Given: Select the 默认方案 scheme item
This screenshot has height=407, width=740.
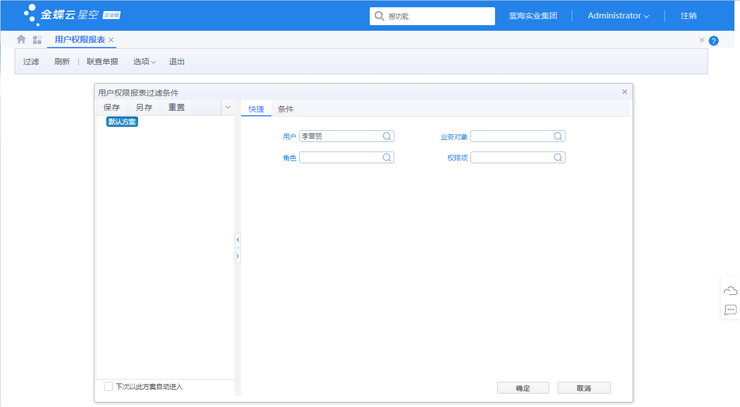Looking at the screenshot, I should coord(122,122).
